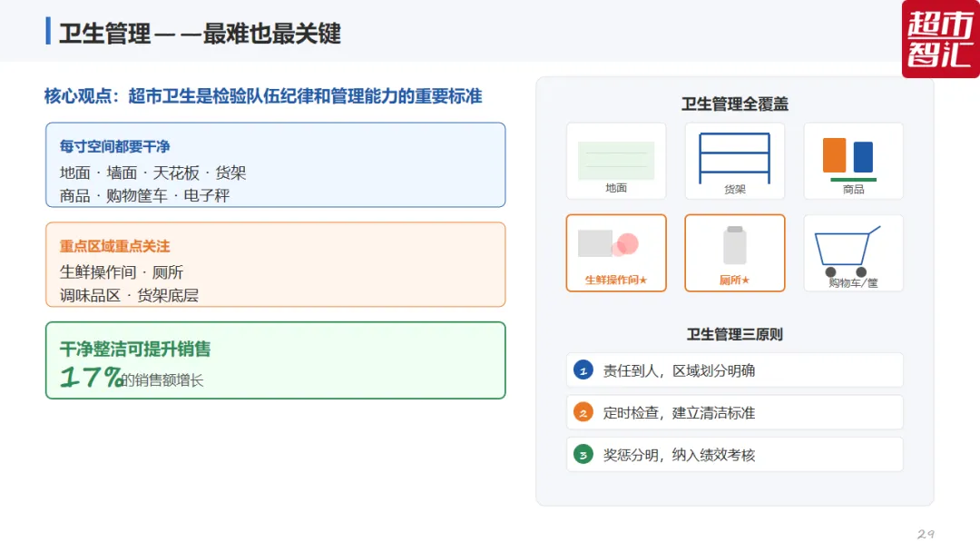Select the 定时检查，建立清洁标准 principle row

coord(735,412)
